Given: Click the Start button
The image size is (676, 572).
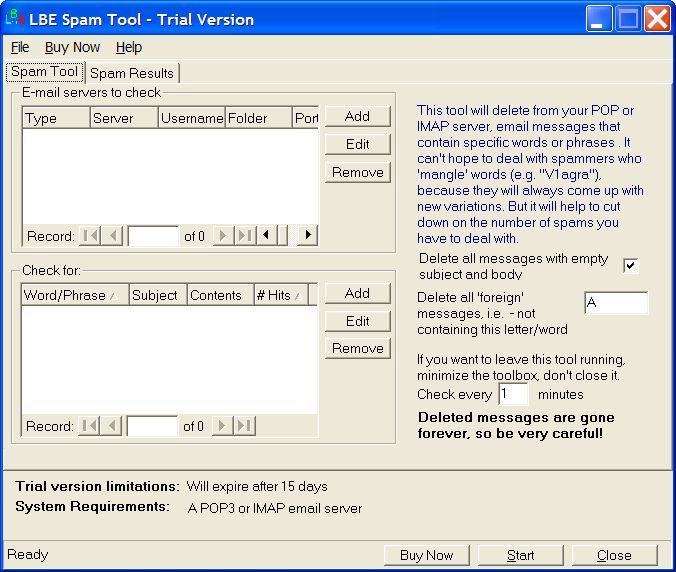Looking at the screenshot, I should pyautogui.click(x=520, y=555).
